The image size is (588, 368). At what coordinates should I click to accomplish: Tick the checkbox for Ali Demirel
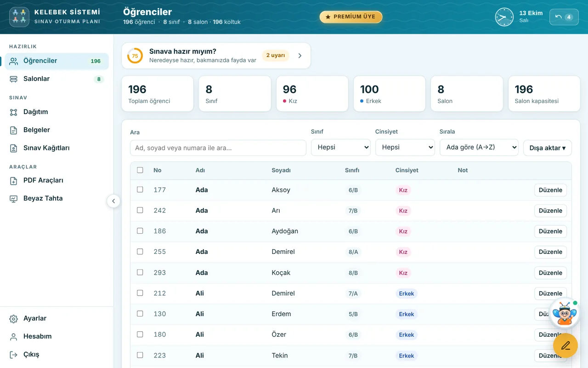pos(140,293)
